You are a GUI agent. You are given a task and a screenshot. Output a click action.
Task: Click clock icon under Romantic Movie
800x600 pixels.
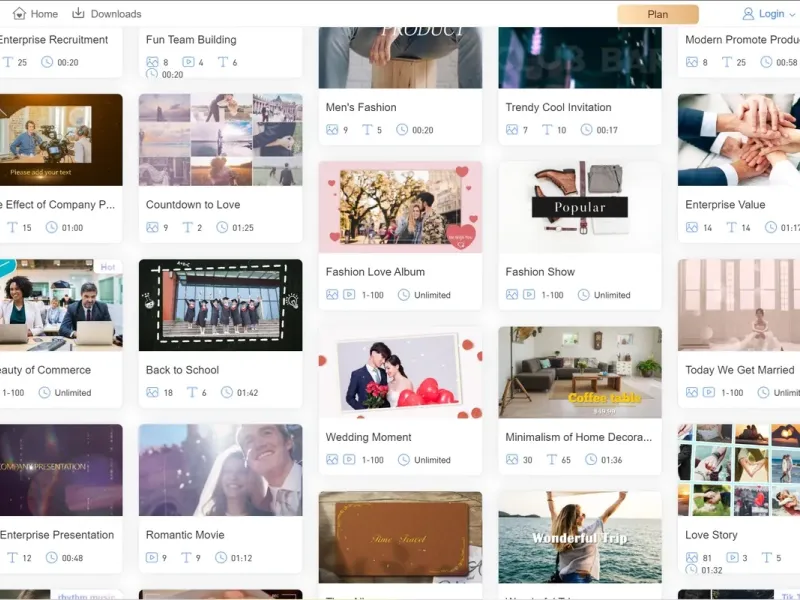tap(221, 558)
